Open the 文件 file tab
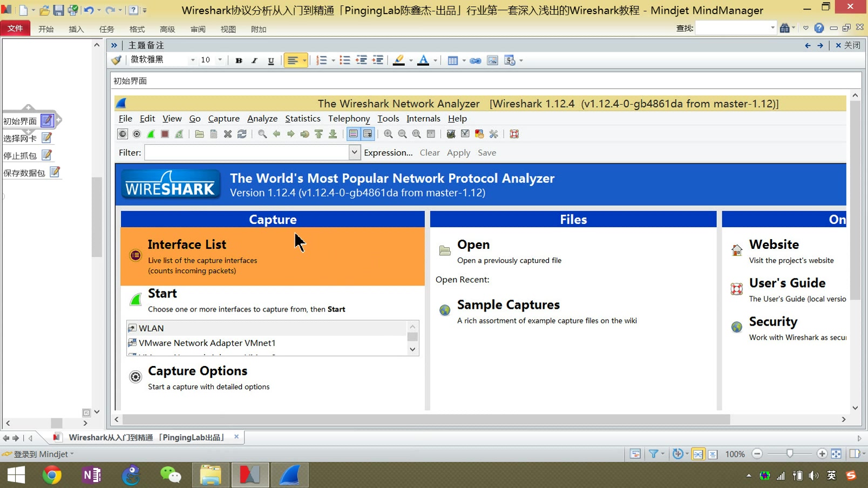 (x=15, y=29)
